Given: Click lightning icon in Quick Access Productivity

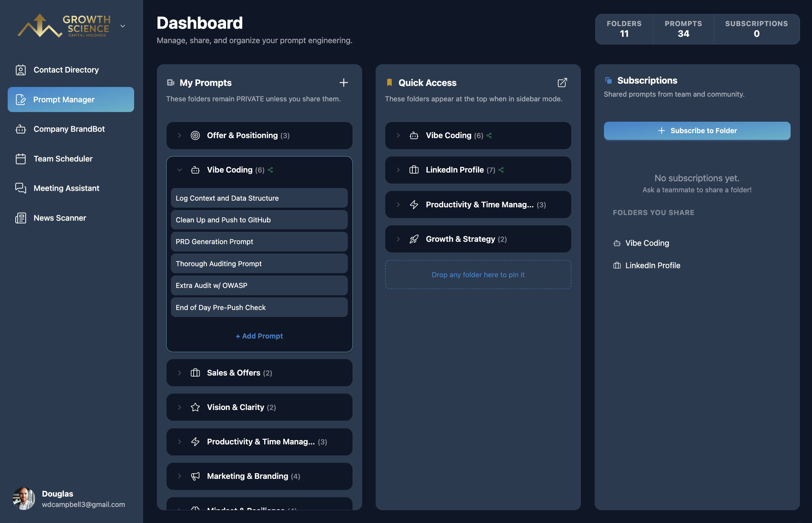Looking at the screenshot, I should [414, 204].
